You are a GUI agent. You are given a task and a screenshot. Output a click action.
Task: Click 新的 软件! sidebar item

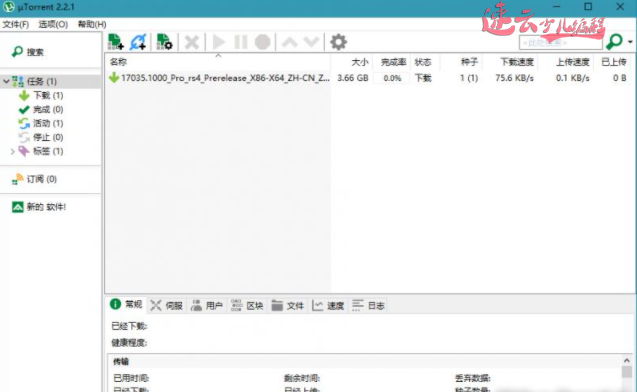click(x=46, y=207)
